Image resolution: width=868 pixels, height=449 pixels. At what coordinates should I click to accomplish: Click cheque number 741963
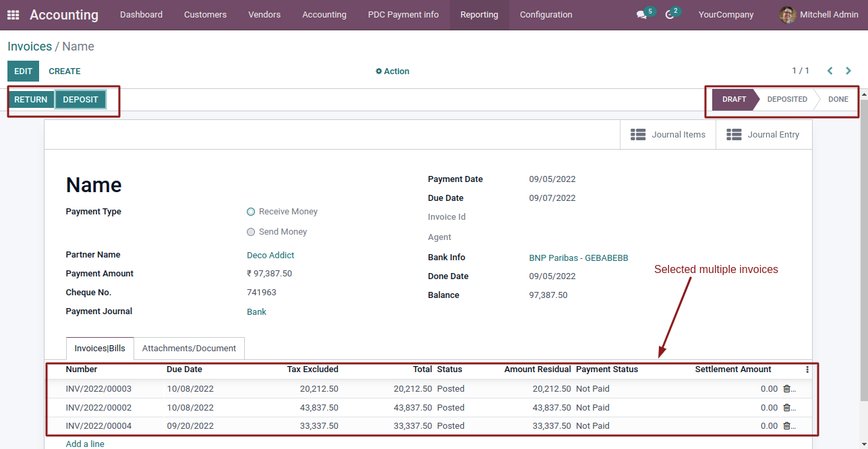coord(262,293)
